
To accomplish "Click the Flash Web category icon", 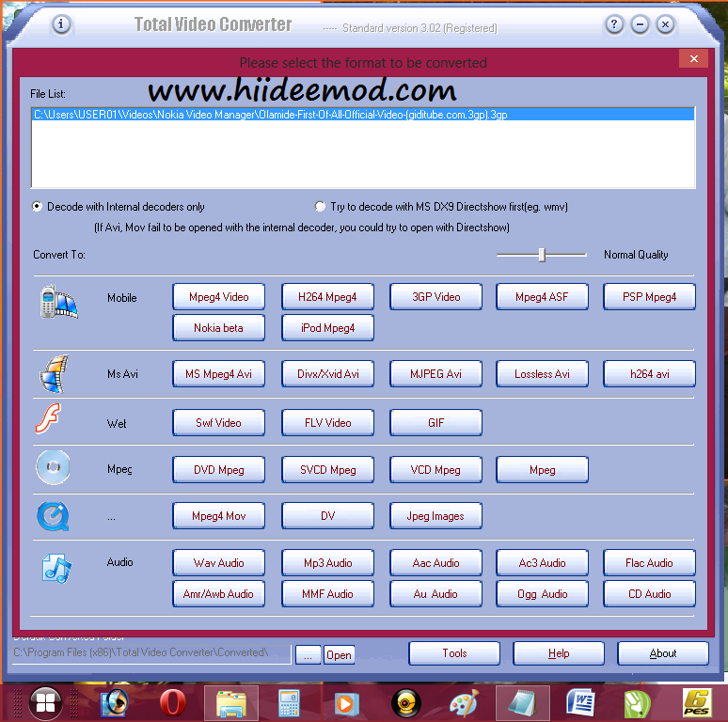I will tap(48, 418).
